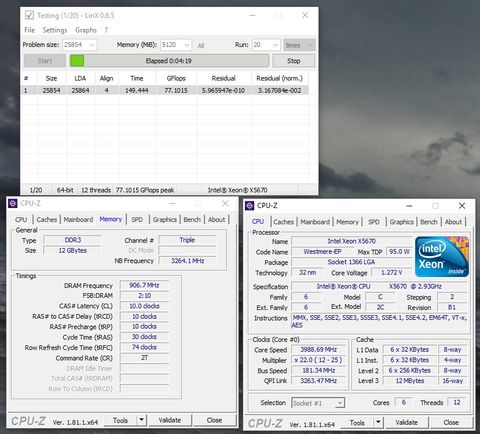Open About tab in left CPU-Z window

pyautogui.click(x=217, y=220)
